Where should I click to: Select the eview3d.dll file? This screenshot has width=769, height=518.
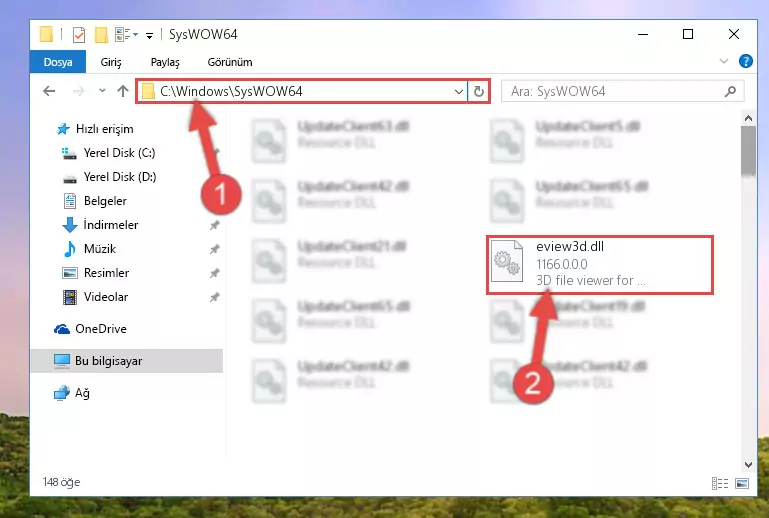click(600, 265)
